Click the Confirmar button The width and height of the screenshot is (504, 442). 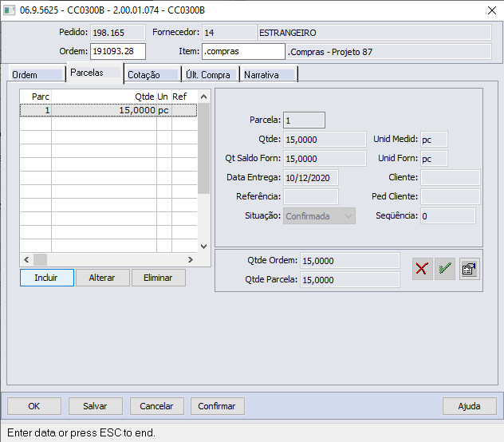(x=217, y=406)
